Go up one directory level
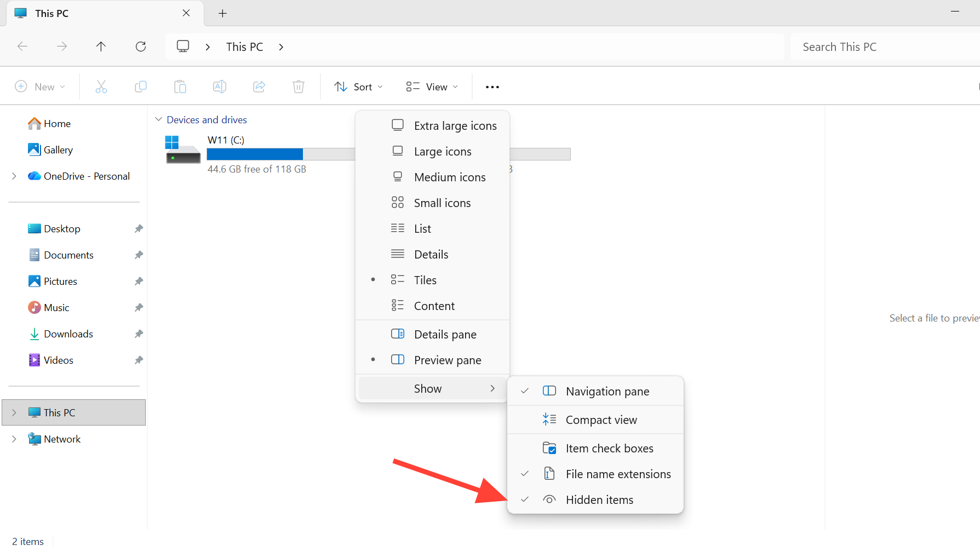Viewport: 980px width, 551px height. (101, 47)
